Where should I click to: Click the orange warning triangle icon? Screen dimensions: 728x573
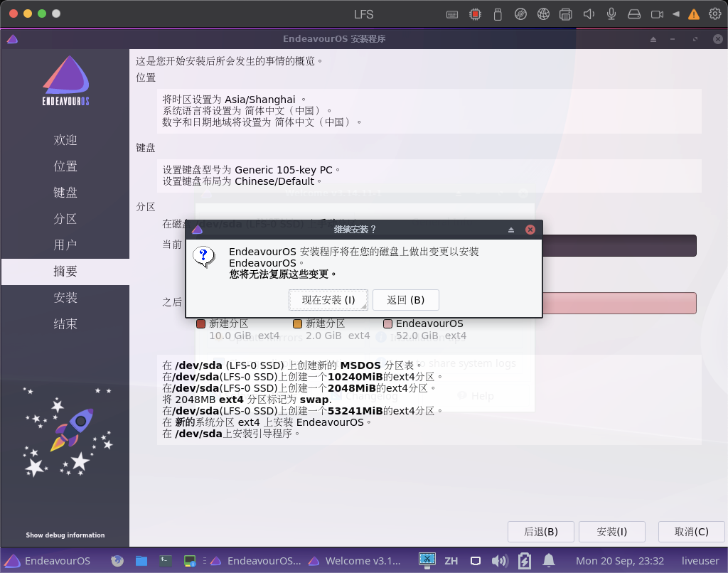tap(694, 14)
